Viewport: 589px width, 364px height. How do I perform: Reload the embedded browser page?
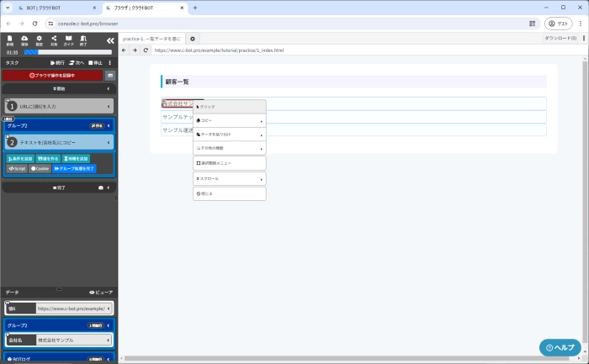click(x=146, y=50)
